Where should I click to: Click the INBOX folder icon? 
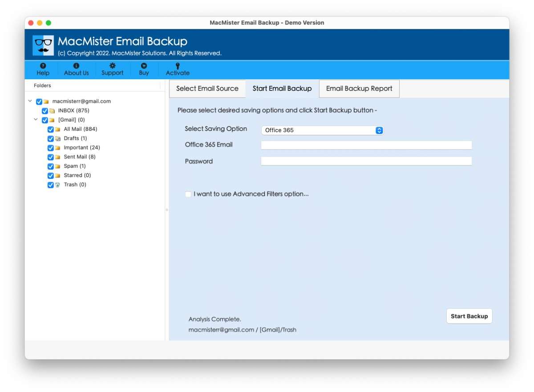[x=52, y=111]
